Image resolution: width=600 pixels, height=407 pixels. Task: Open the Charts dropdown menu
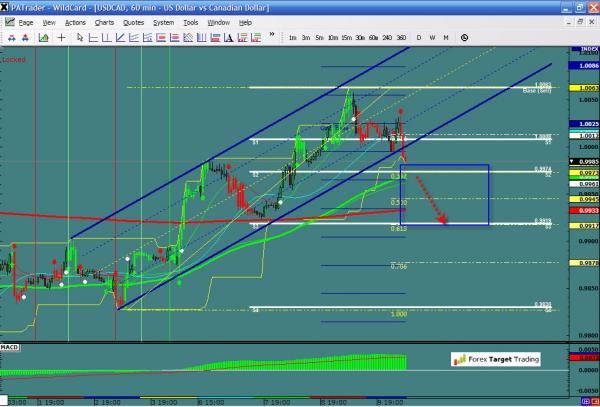pyautogui.click(x=104, y=21)
